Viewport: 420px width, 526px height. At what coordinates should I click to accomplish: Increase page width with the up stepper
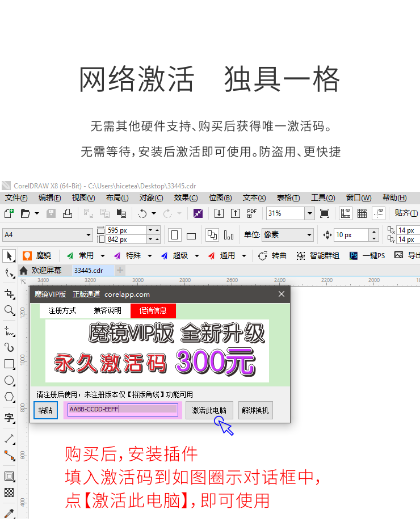tap(157, 230)
